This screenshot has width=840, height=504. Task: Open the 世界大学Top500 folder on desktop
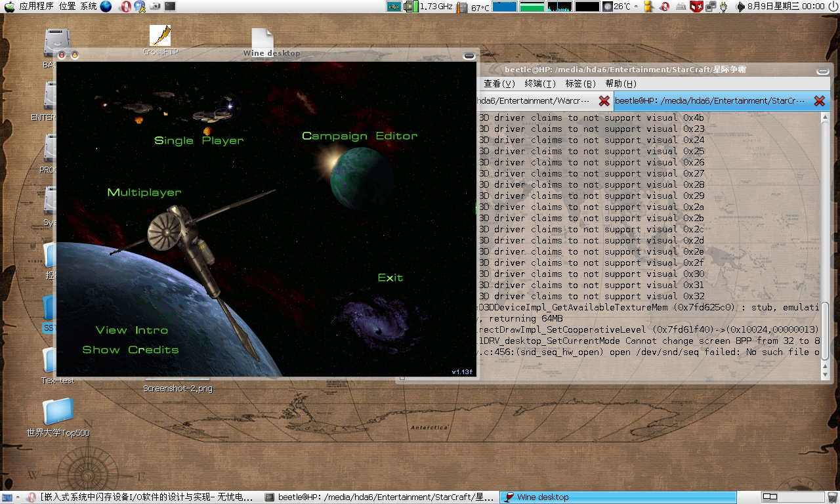click(x=58, y=417)
